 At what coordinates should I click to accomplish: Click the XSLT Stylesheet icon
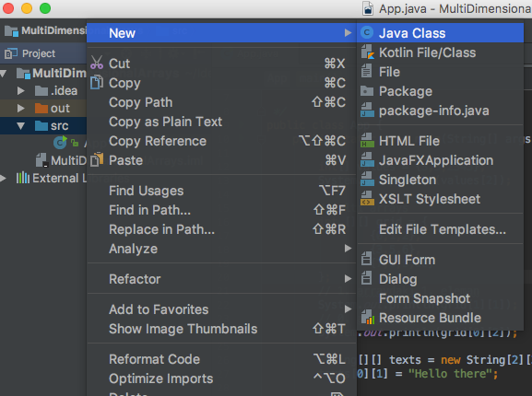click(x=368, y=199)
